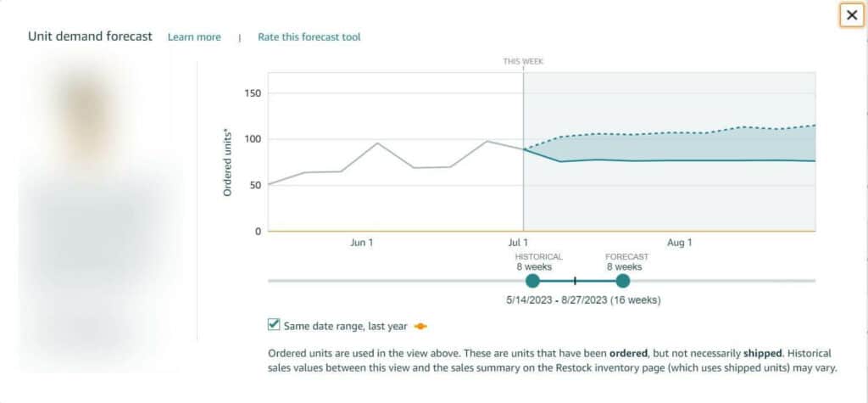Click the 5/14/2023 - 8/27/2023 date range text
868x403 pixels.
click(583, 300)
